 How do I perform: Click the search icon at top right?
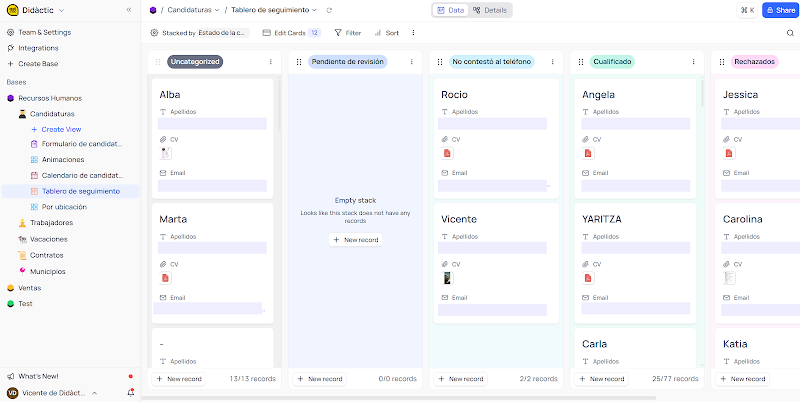click(790, 33)
